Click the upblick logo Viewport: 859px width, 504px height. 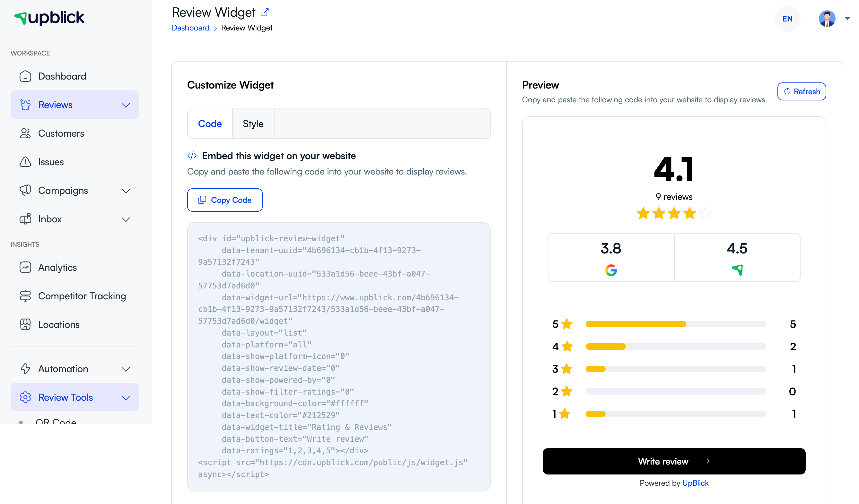pyautogui.click(x=49, y=18)
